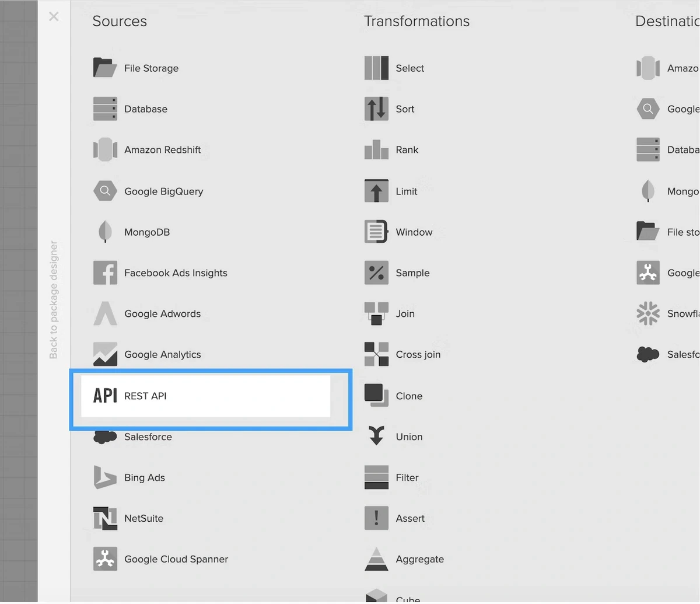Click the File Storage label
Screen dimensions: 700x604
coord(152,68)
